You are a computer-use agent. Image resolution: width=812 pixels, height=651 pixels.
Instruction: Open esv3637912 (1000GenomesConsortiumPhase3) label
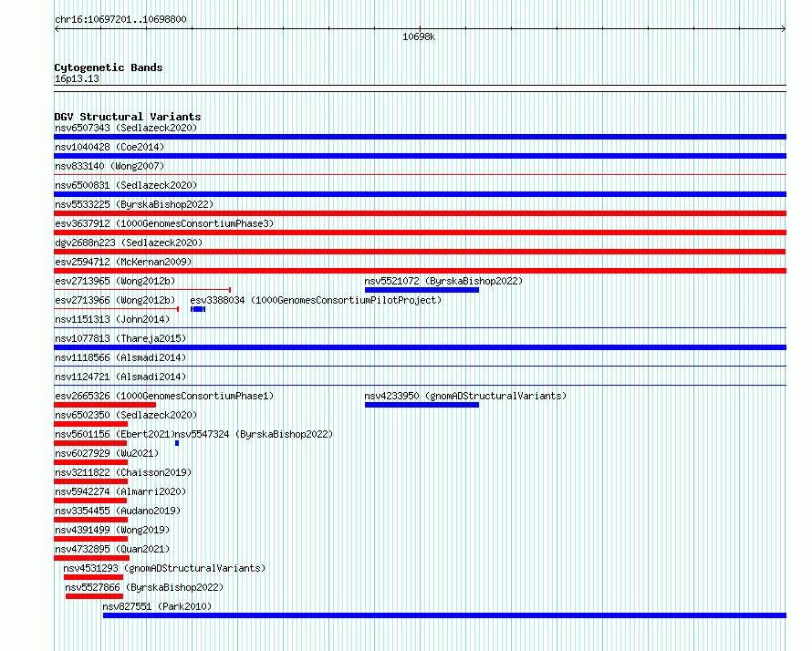pyautogui.click(x=164, y=223)
